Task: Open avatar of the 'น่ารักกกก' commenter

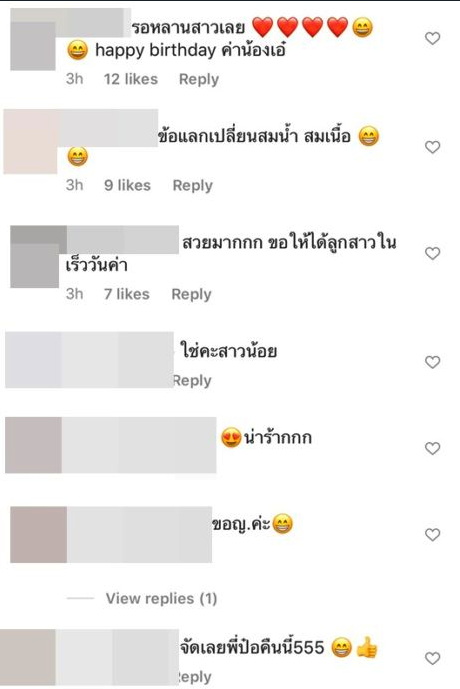Action: [x=33, y=445]
